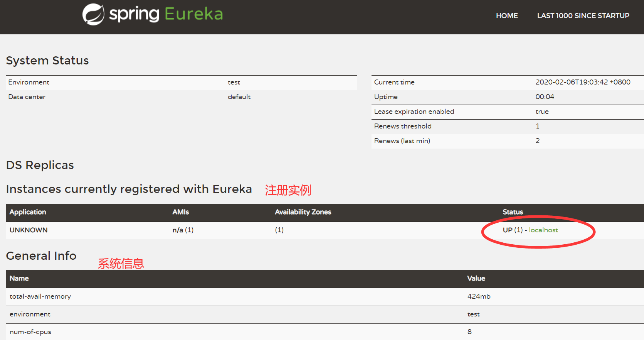Click the DS Replicas heading
644x340 pixels.
(40, 165)
